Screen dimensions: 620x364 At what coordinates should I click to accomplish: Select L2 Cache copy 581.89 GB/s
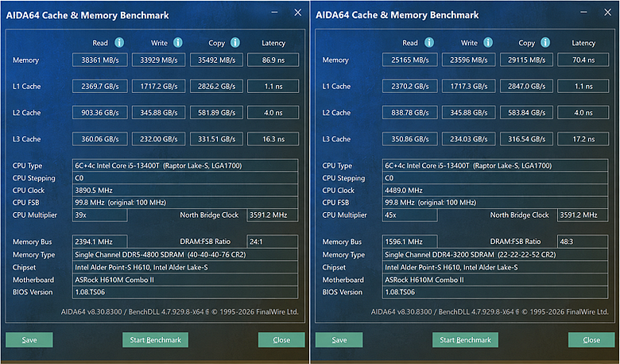click(217, 113)
